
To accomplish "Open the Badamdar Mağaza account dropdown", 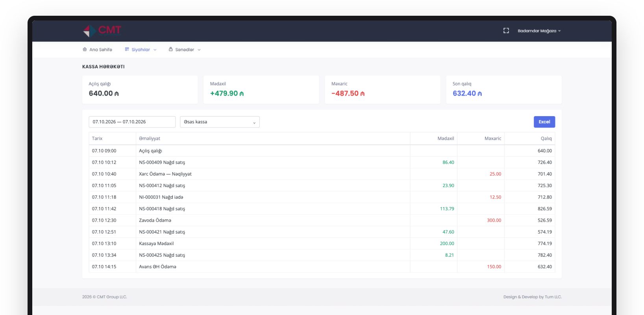I will [539, 31].
